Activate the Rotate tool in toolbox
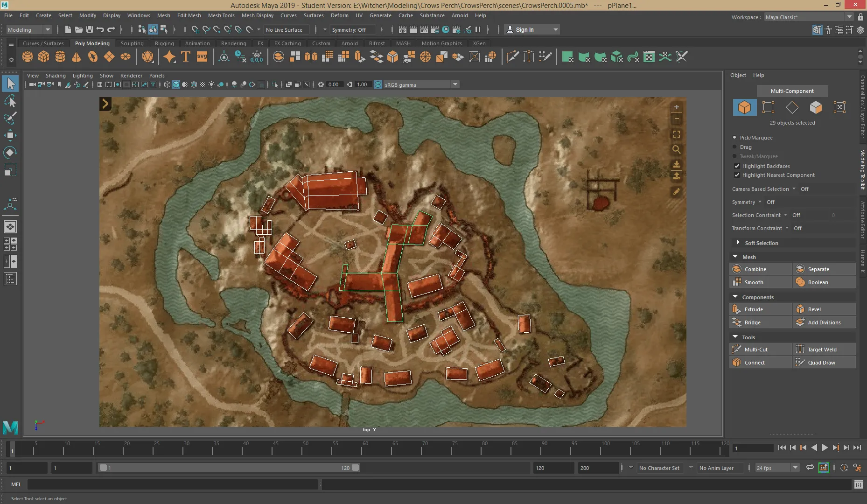This screenshot has height=504, width=867. point(10,153)
